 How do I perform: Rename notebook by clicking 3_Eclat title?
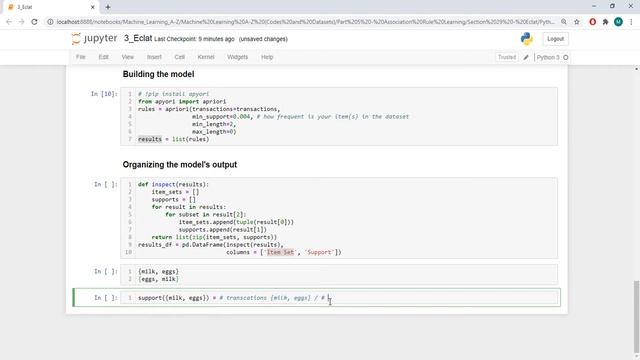[138, 38]
